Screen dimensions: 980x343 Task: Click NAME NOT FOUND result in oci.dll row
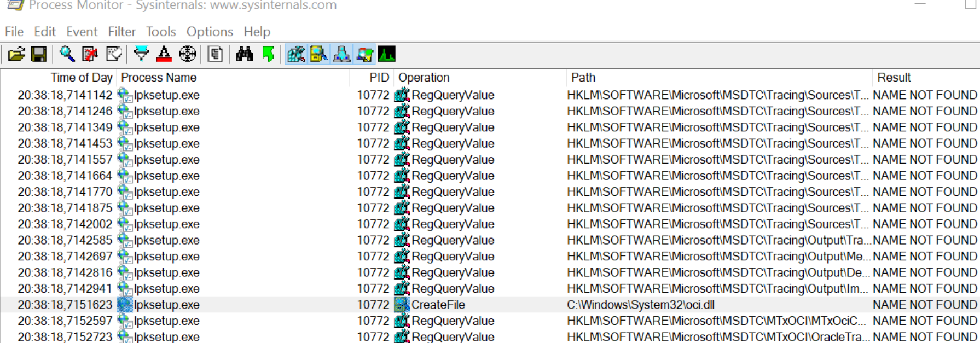(x=925, y=305)
